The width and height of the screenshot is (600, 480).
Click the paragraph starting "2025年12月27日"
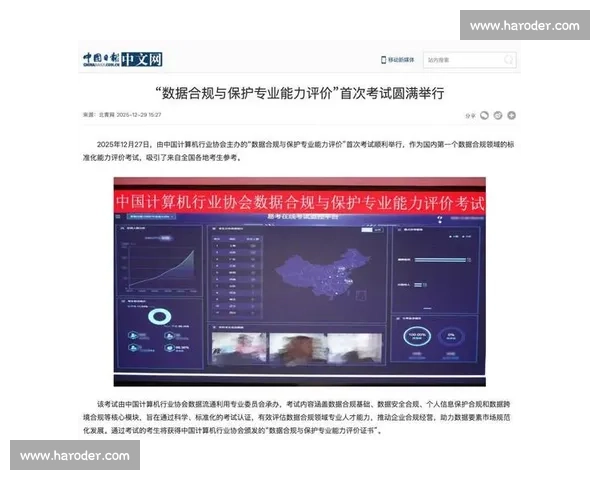[x=298, y=151]
